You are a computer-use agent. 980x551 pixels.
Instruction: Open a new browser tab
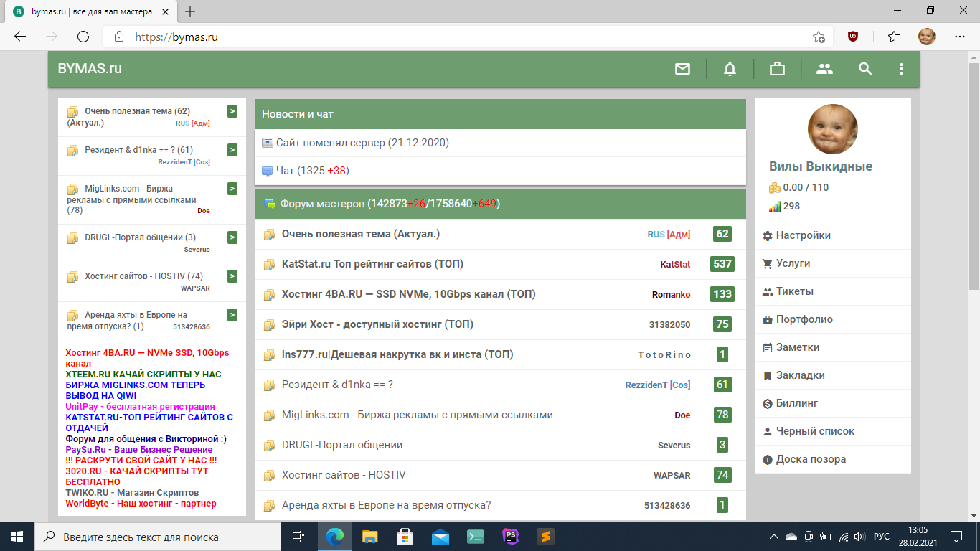pyautogui.click(x=190, y=11)
